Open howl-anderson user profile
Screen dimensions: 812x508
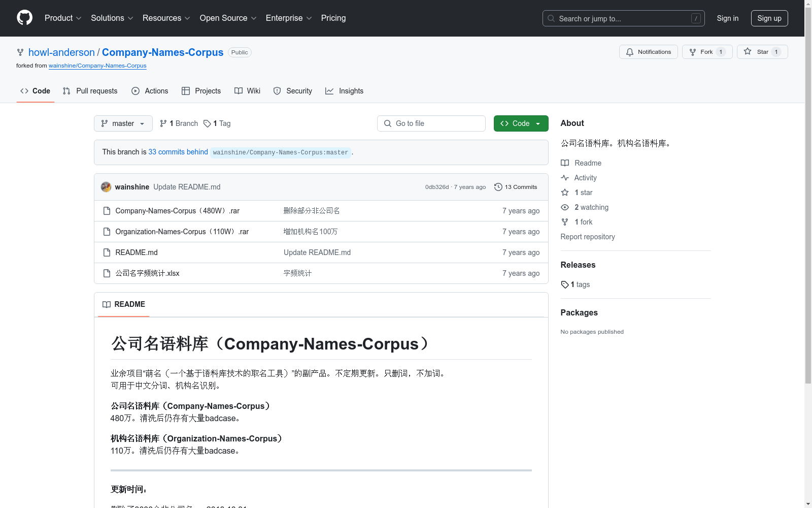(61, 52)
